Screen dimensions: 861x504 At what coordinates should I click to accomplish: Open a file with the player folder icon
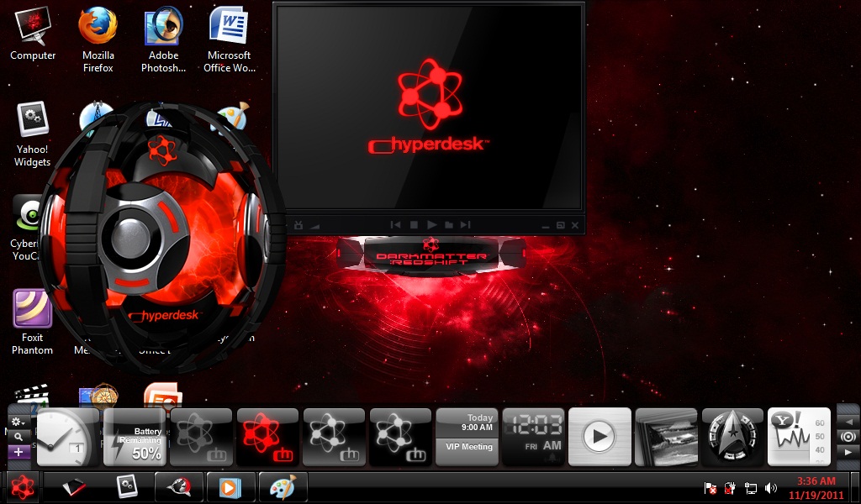[449, 225]
